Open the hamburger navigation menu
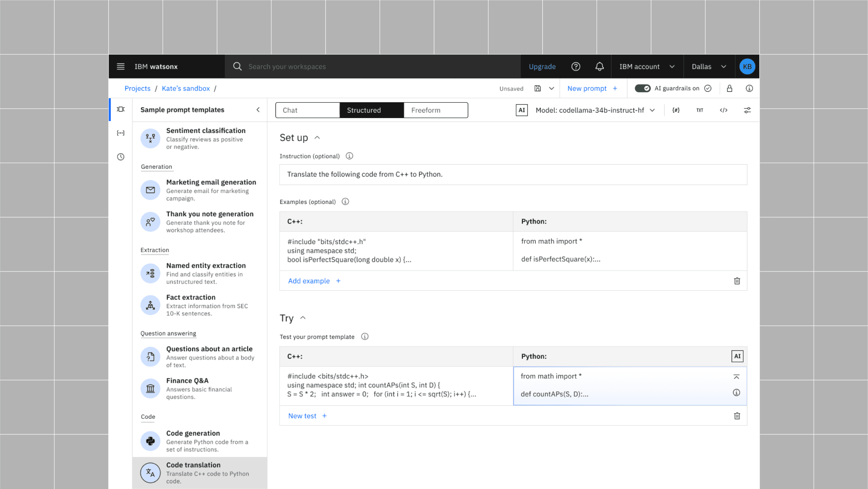Viewport: 868px width, 489px height. 121,66
